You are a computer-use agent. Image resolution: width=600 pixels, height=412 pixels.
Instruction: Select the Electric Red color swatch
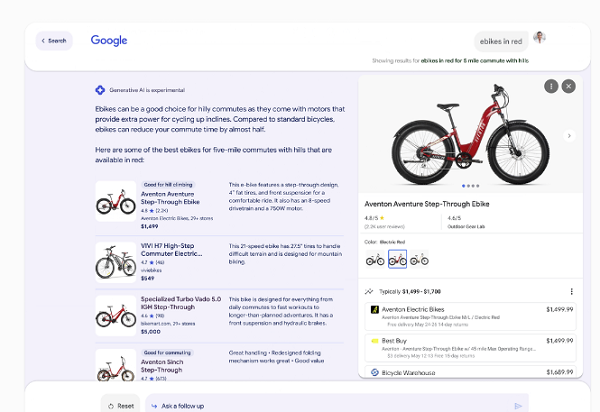[397, 260]
